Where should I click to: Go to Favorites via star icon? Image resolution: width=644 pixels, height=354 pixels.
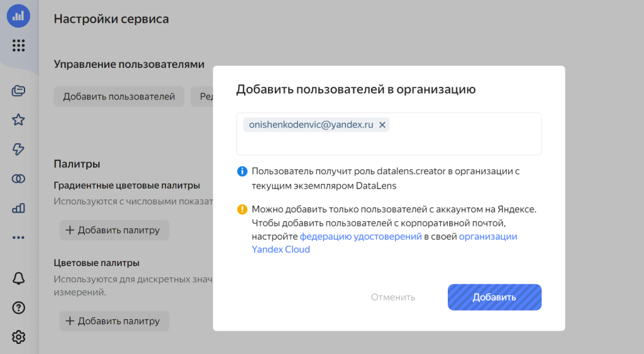pos(18,120)
